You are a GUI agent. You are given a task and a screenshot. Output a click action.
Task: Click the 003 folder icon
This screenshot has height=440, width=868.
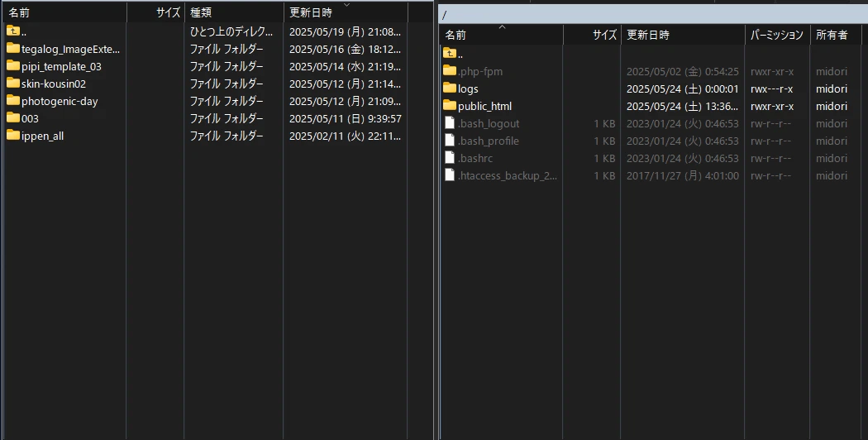point(13,118)
